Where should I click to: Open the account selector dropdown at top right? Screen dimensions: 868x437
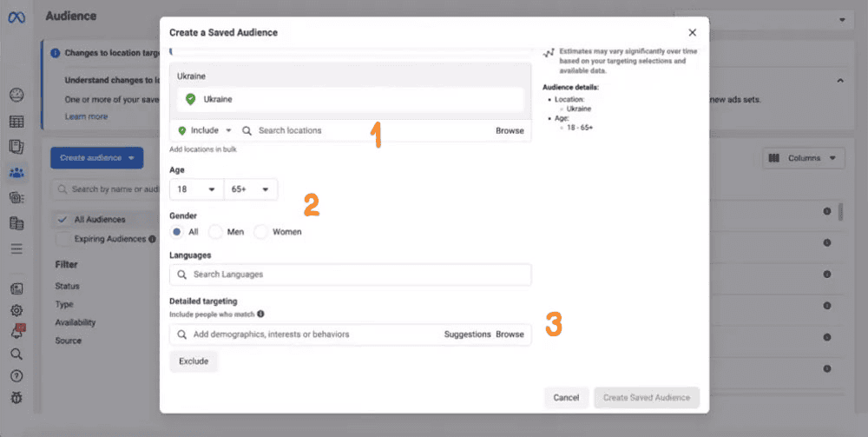click(762, 19)
